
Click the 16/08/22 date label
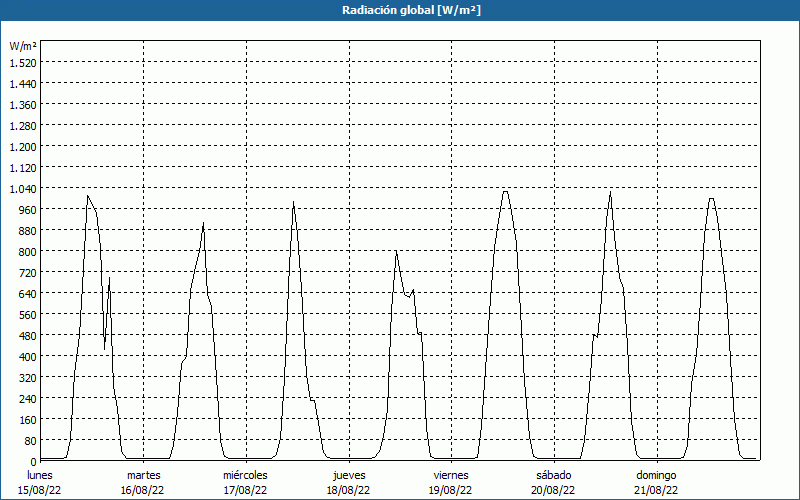tap(142, 490)
